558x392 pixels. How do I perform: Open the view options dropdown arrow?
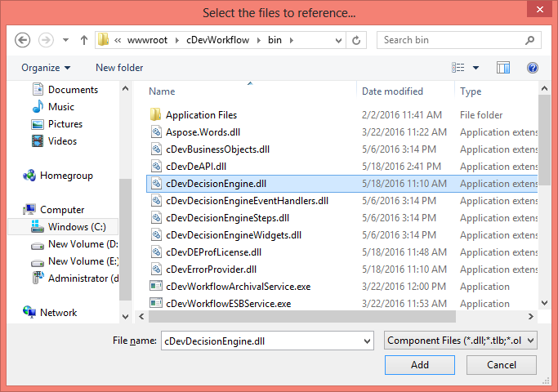[475, 68]
